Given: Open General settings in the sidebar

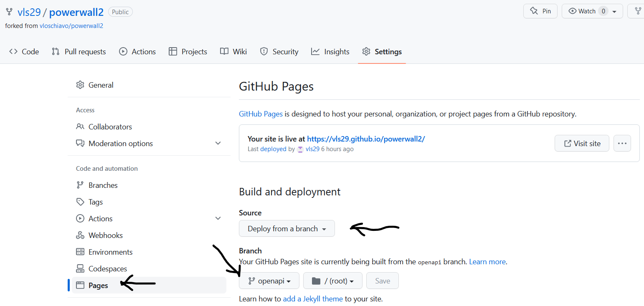Looking at the screenshot, I should 149,85.
